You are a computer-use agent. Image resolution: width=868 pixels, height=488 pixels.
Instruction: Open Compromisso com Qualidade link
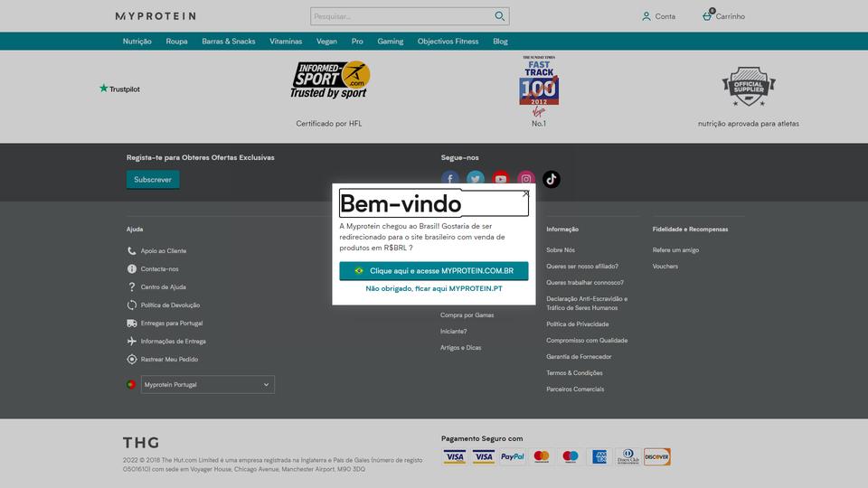587,341
